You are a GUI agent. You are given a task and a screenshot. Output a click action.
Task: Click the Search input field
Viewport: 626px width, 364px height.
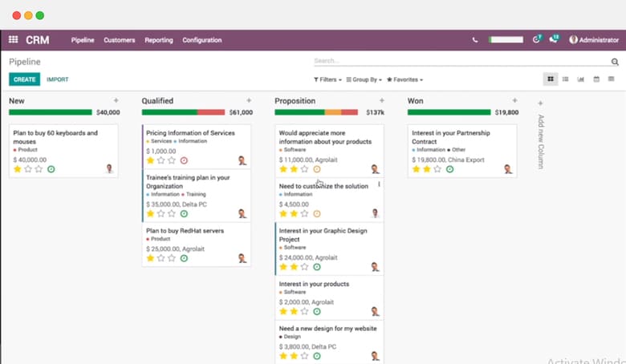461,61
